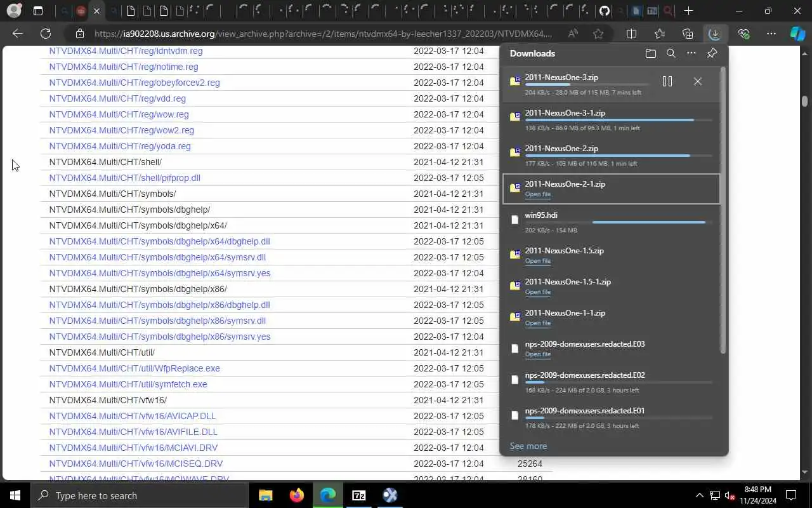Viewport: 812px width, 508px height.
Task: Turn on Read aloud from address bar
Action: click(573, 34)
